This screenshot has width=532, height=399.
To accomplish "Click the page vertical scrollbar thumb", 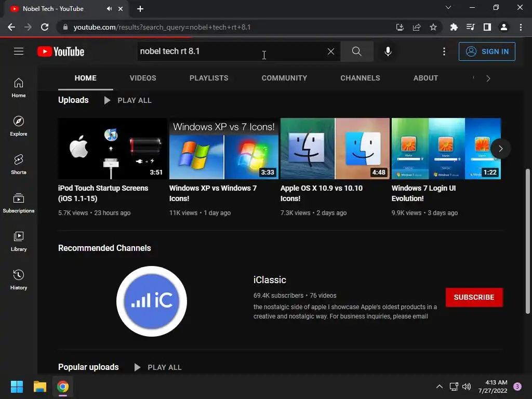I will [x=528, y=241].
